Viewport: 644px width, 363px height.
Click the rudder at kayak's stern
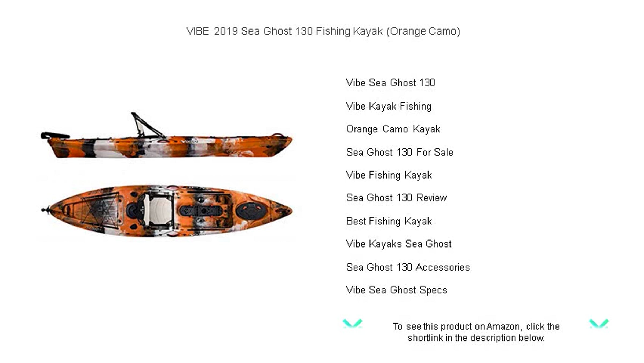55,136
